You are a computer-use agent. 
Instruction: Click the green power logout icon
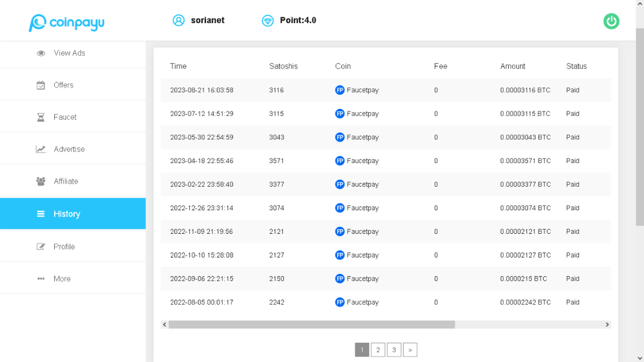[611, 21]
